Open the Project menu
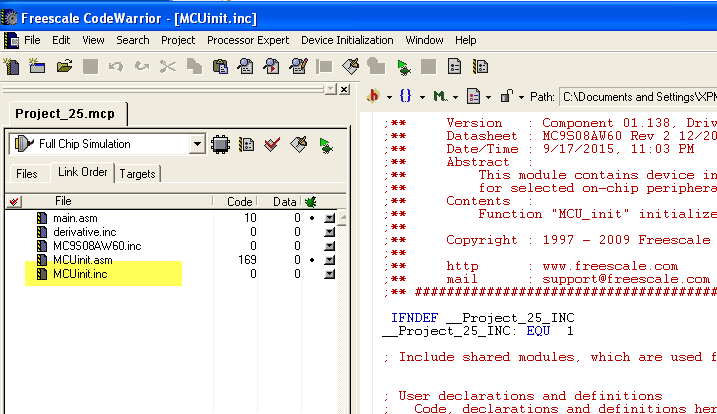This screenshot has height=414, width=717. pos(178,40)
